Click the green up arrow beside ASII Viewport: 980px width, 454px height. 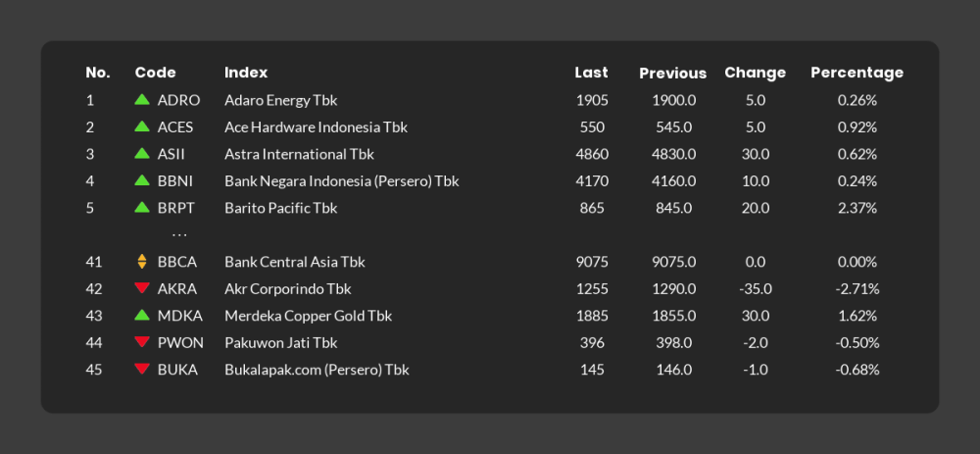point(142,154)
